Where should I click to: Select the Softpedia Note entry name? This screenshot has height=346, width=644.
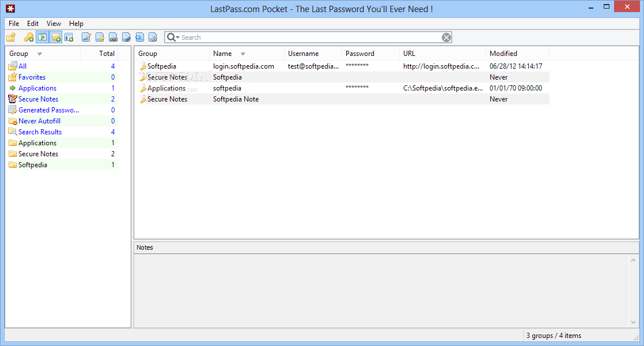236,99
